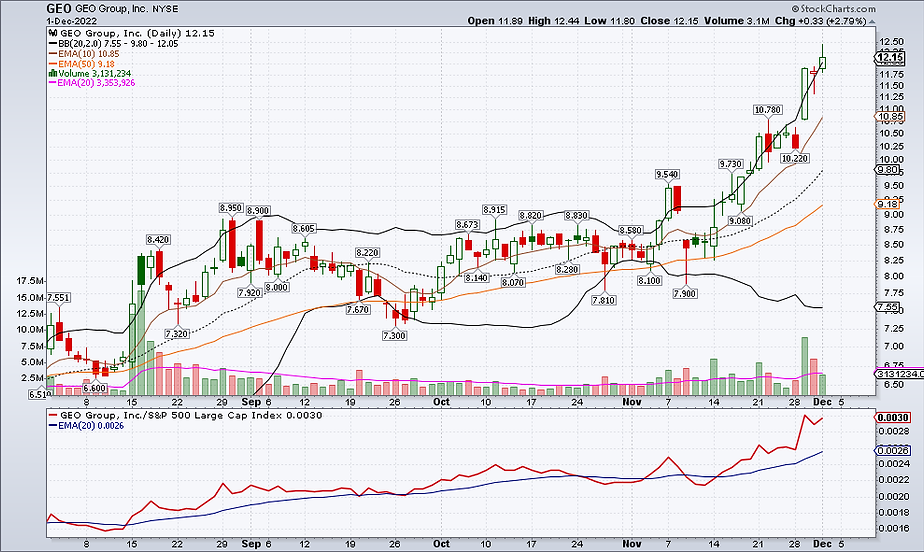Click the 8.280 low price label

click(x=567, y=269)
